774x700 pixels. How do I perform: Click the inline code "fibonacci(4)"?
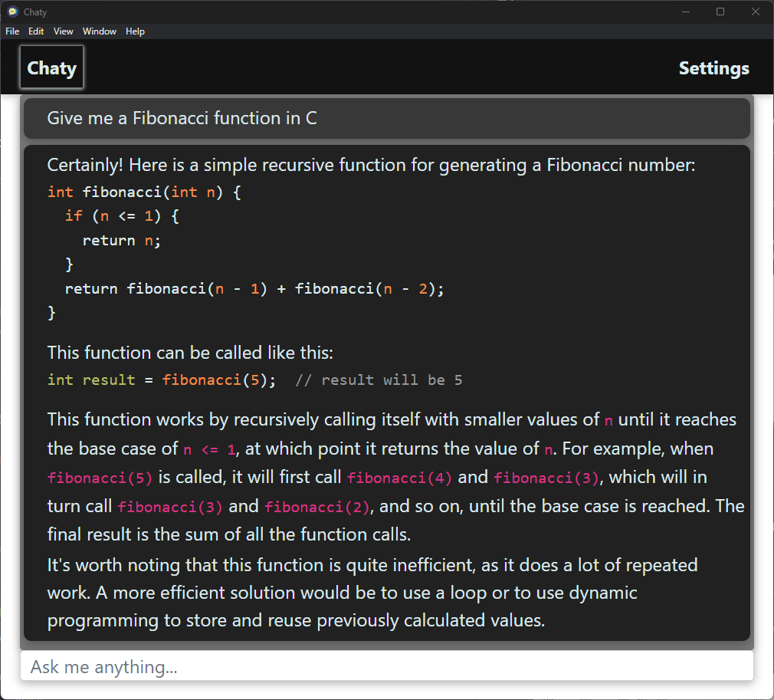(x=399, y=478)
